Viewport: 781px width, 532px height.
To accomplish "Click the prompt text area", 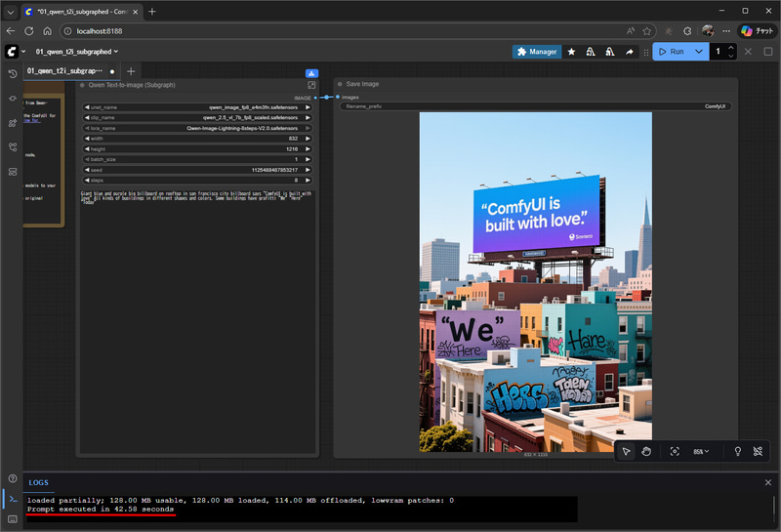I will click(197, 321).
